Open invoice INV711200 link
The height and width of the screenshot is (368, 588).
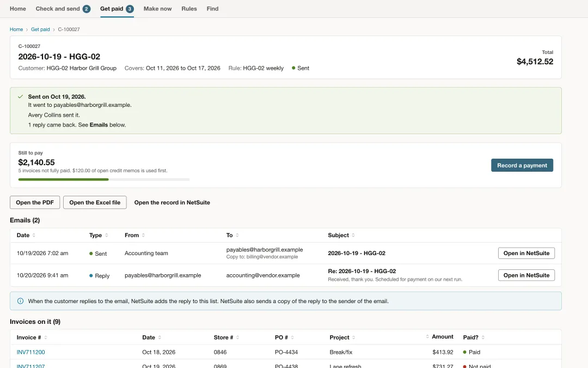point(30,352)
